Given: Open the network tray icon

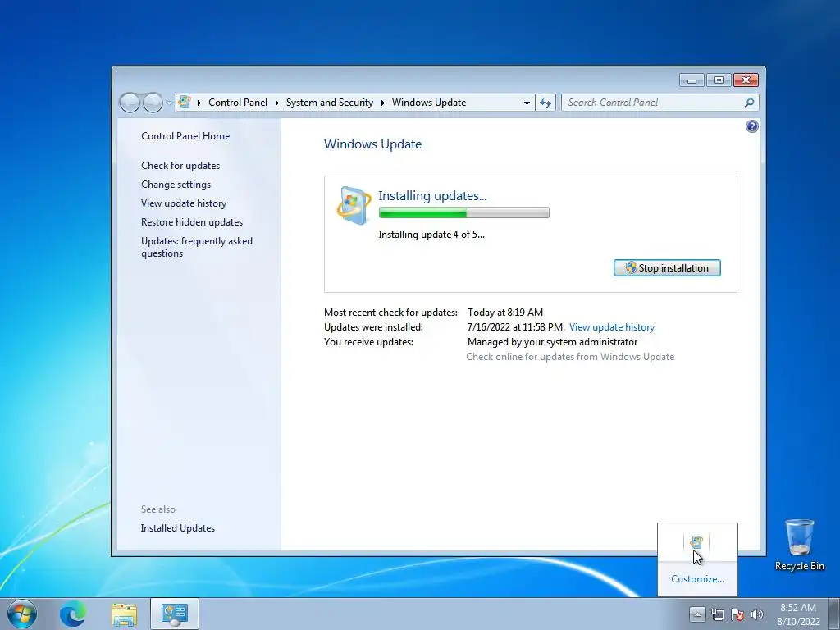Looking at the screenshot, I should tap(717, 614).
